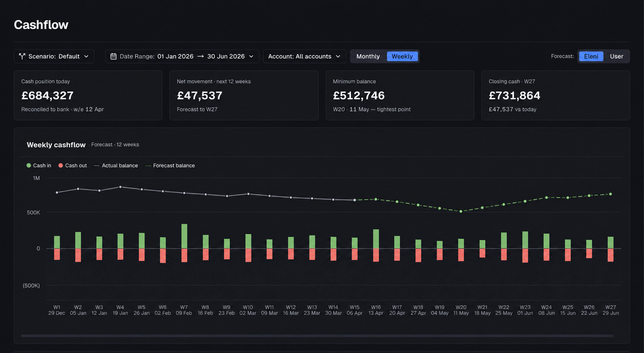The width and height of the screenshot is (644, 353).
Task: Choose Eleni forecast option
Action: coord(591,56)
